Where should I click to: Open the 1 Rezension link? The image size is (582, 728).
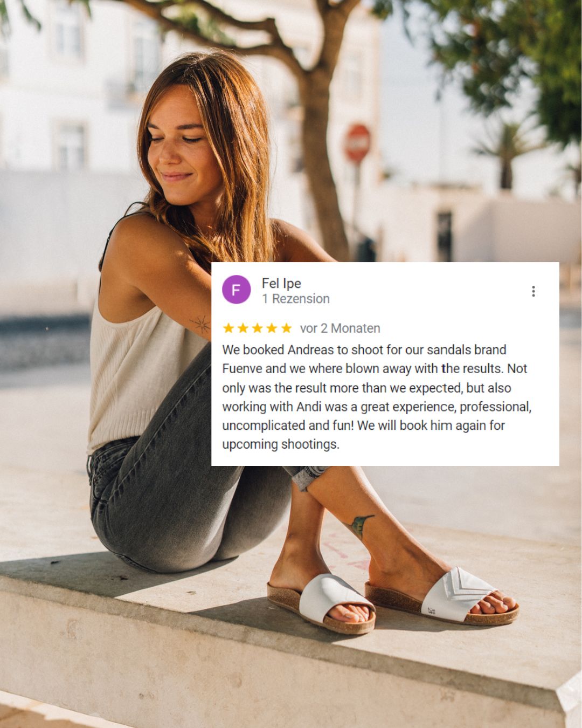tap(296, 299)
